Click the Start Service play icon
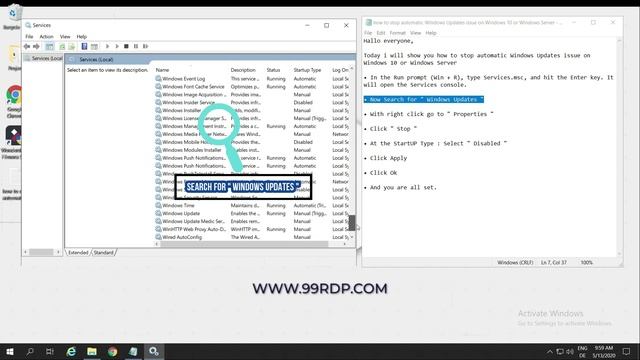This screenshot has width=640, height=360. [107, 47]
